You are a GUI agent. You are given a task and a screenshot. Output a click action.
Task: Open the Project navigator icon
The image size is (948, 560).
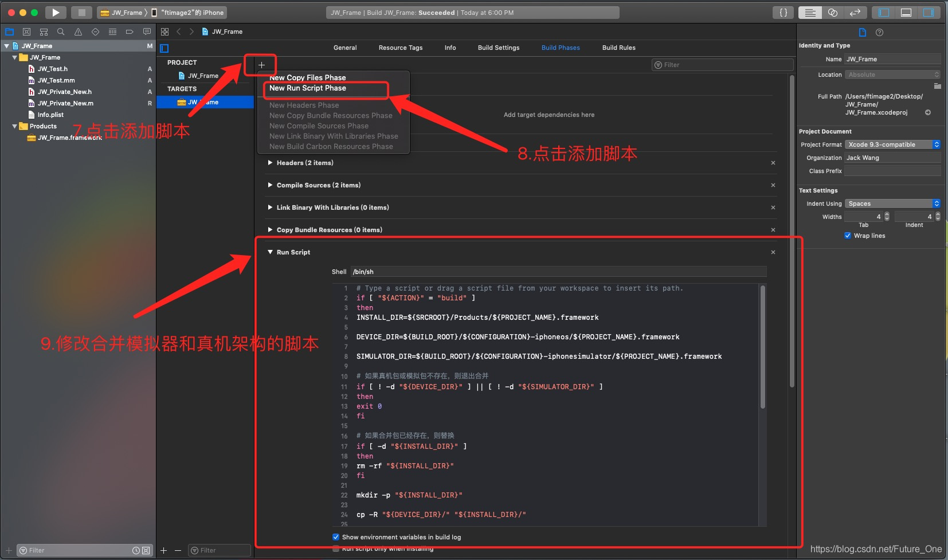pos(9,32)
